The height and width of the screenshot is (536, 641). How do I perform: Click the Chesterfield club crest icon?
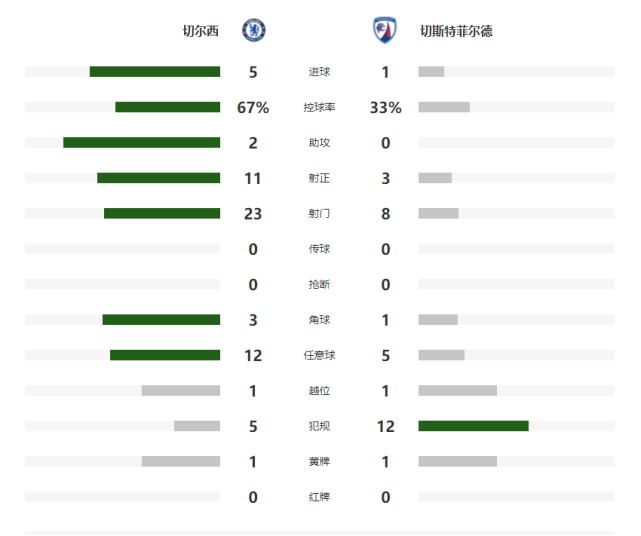pyautogui.click(x=385, y=31)
